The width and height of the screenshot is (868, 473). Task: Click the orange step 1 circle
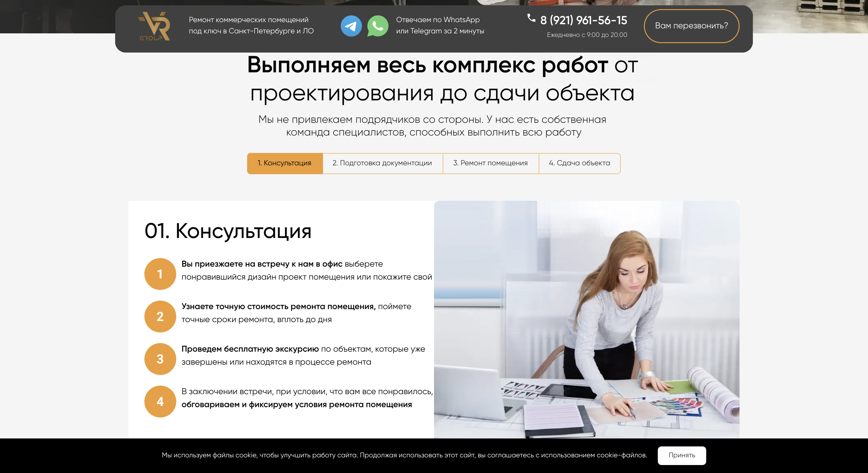coord(160,274)
